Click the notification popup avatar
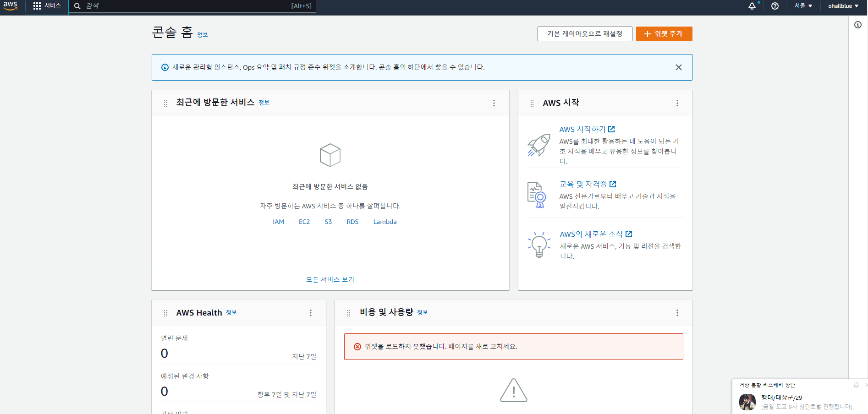Image resolution: width=868 pixels, height=414 pixels. click(747, 402)
